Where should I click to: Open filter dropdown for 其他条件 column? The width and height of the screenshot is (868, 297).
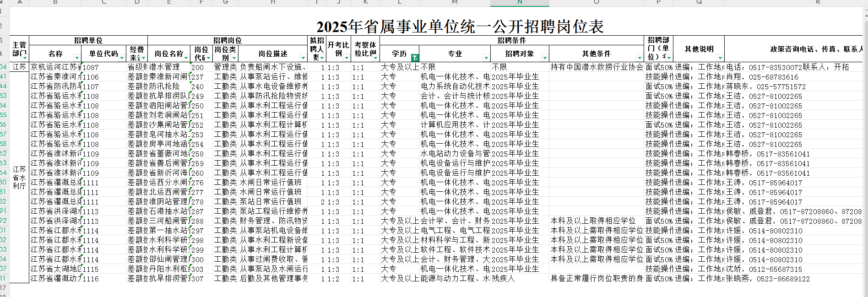[x=639, y=58]
